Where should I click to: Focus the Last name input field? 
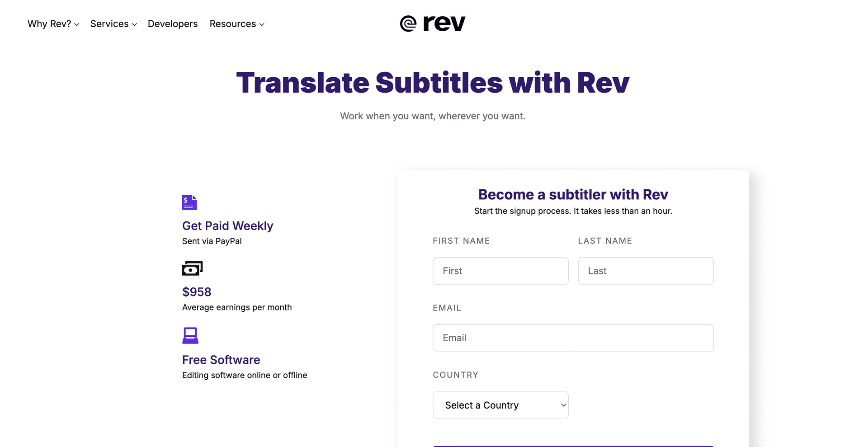646,271
